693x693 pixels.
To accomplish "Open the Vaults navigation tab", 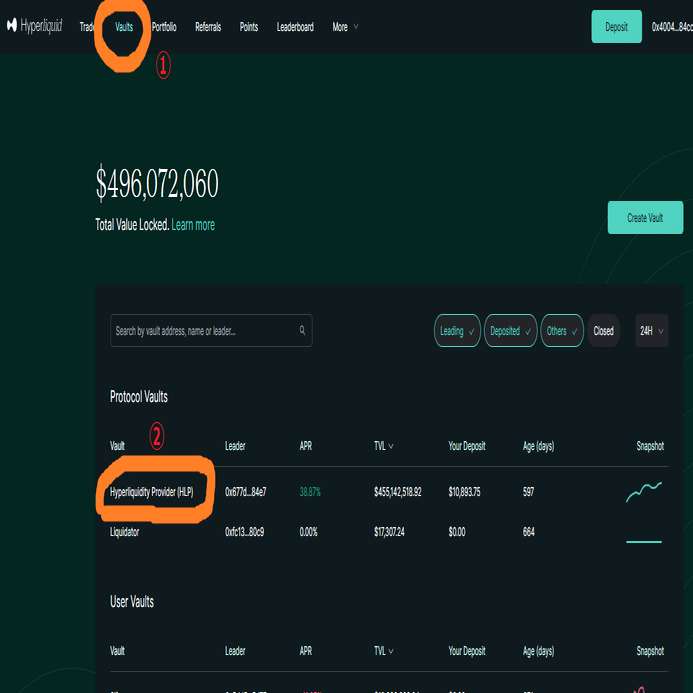I will (124, 27).
